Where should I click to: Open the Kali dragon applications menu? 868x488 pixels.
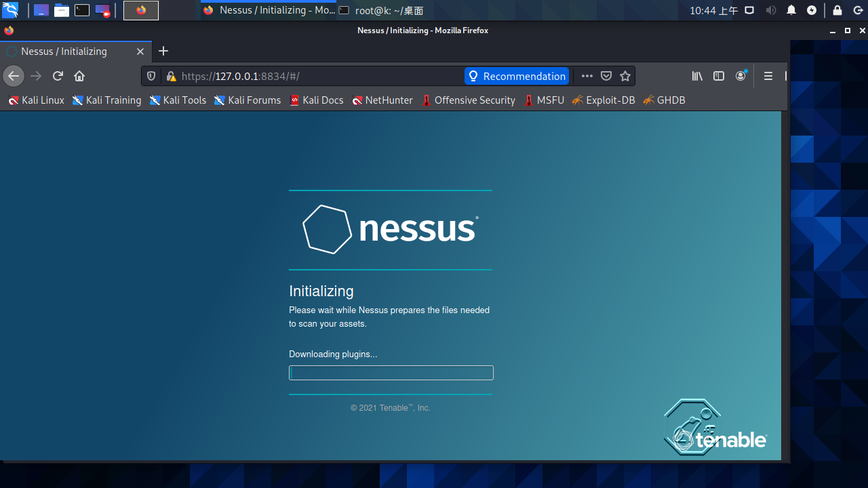coord(10,10)
